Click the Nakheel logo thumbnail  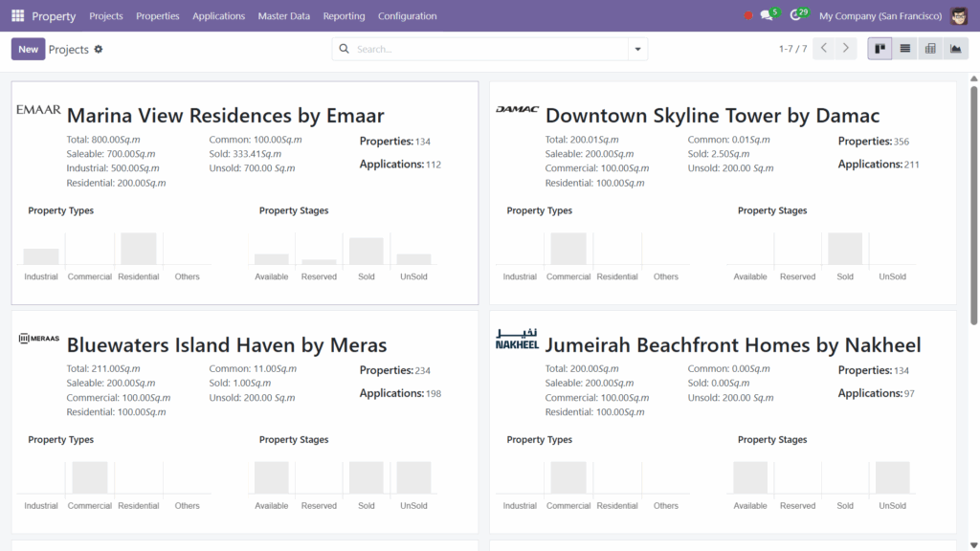click(x=517, y=339)
